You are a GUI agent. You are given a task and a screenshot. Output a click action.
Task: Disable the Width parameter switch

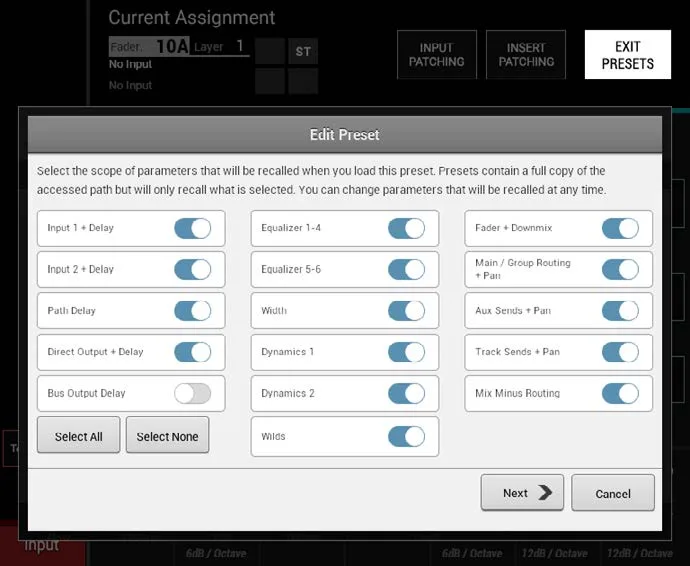[406, 311]
